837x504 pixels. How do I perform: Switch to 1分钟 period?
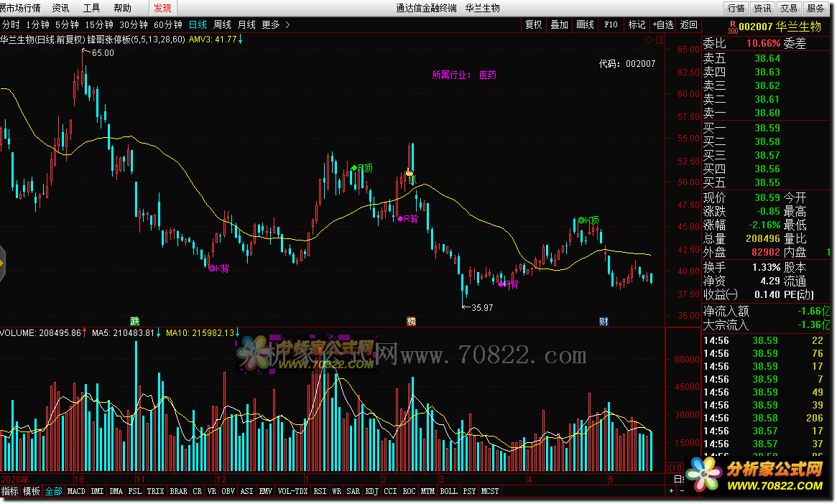click(x=37, y=24)
